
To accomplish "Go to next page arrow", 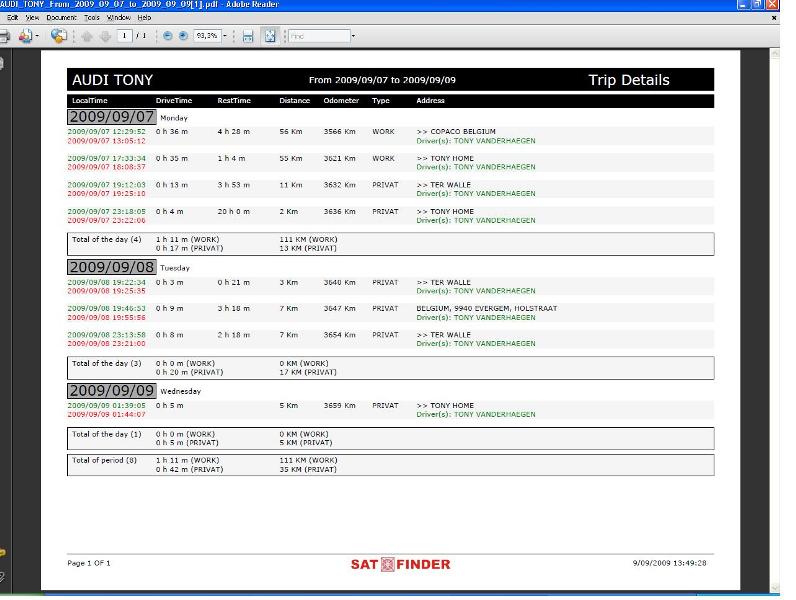I will 103,36.
